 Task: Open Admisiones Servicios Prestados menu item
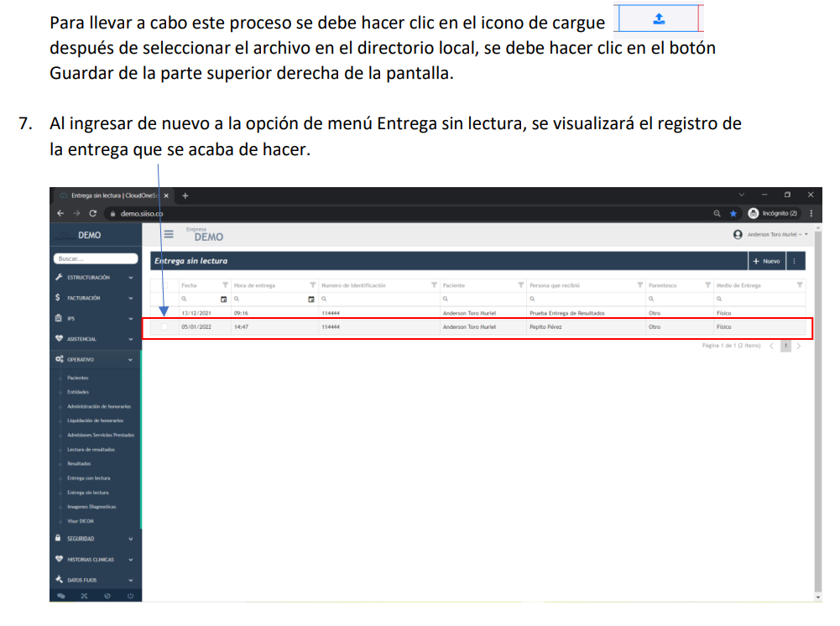[101, 436]
